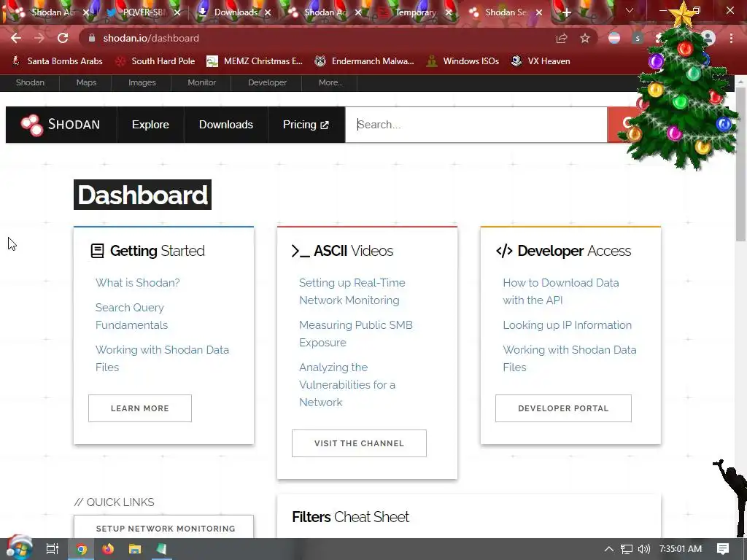The height and width of the screenshot is (560, 747).
Task: Reload the page with the refresh icon
Action: pos(63,38)
